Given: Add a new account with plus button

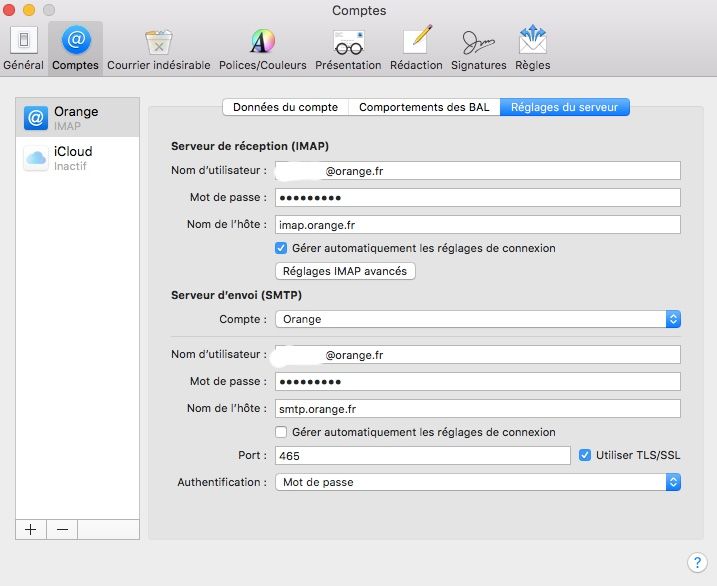Looking at the screenshot, I should (30, 530).
